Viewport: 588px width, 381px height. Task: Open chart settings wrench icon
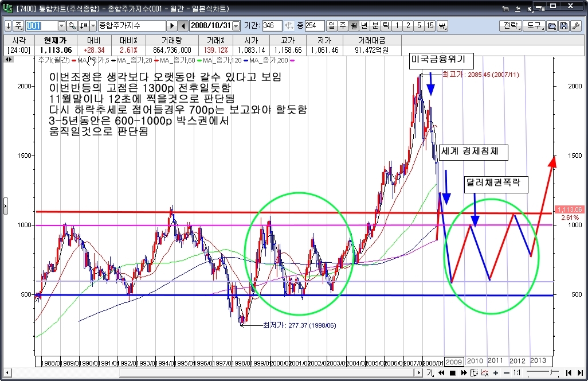(x=575, y=26)
